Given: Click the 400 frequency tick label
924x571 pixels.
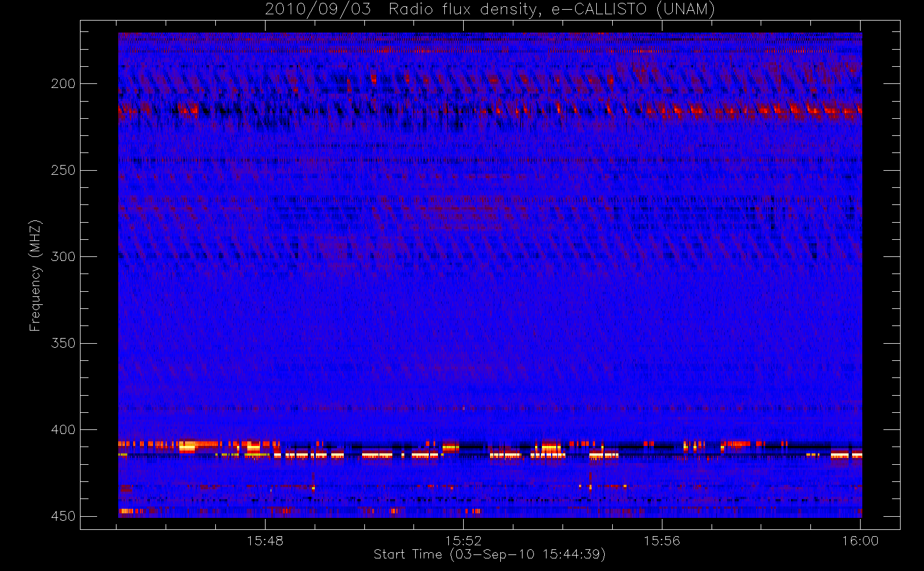Looking at the screenshot, I should pos(63,429).
